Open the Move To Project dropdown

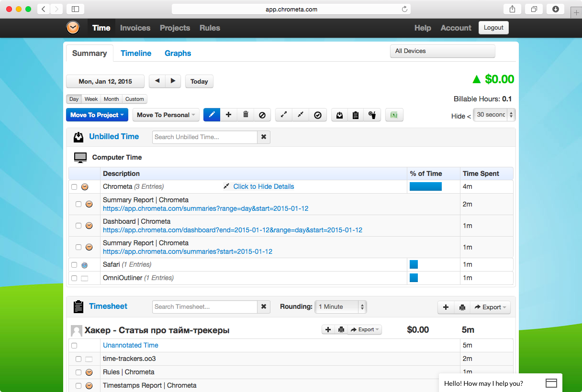(97, 115)
